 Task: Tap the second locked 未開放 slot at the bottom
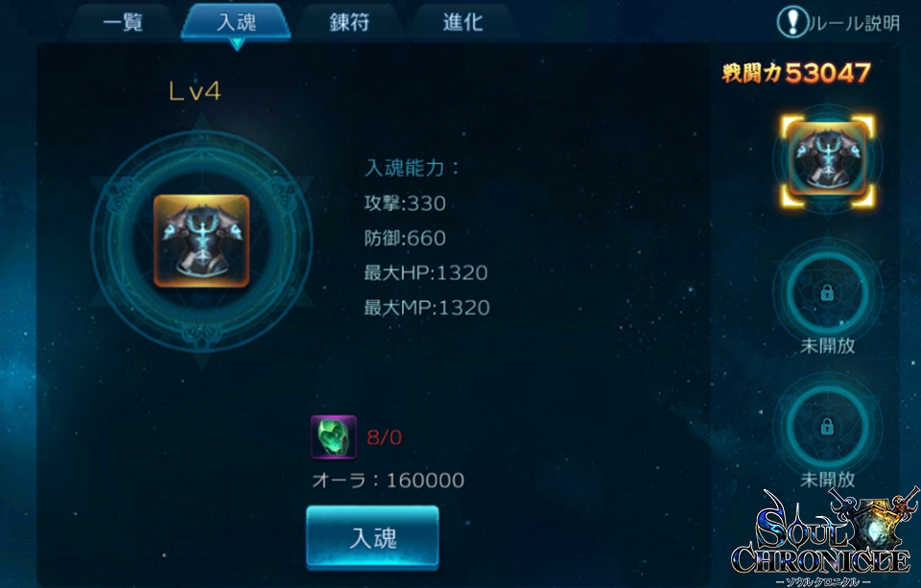coord(827,426)
